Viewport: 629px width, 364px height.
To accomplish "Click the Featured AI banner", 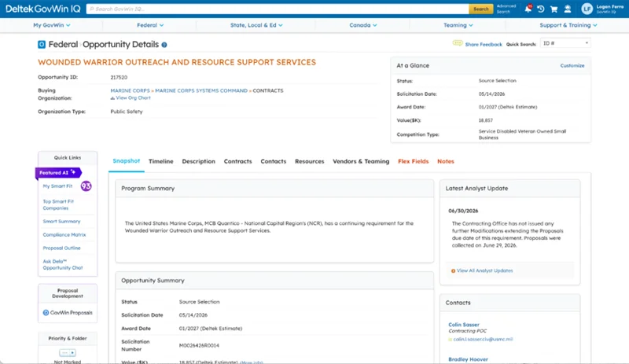I will pos(57,173).
